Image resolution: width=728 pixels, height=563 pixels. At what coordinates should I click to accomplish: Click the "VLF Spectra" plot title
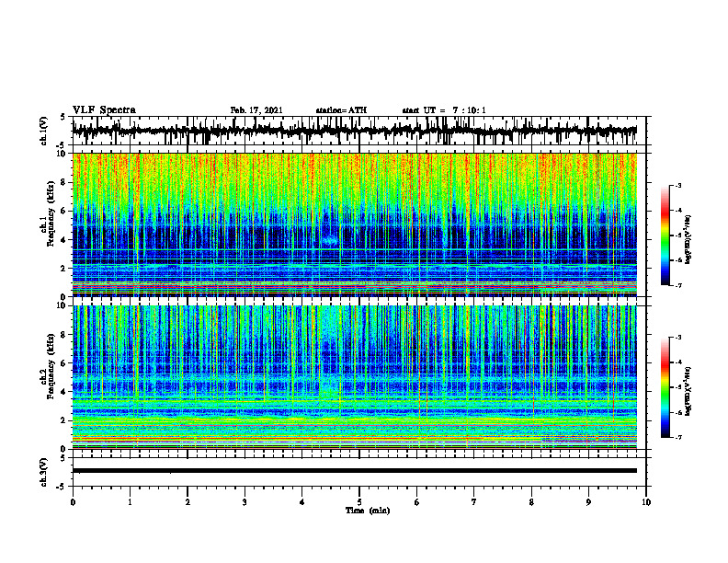click(104, 110)
